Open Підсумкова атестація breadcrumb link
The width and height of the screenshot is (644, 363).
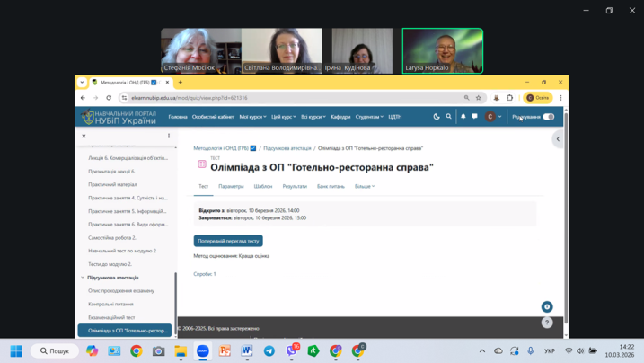[287, 148]
